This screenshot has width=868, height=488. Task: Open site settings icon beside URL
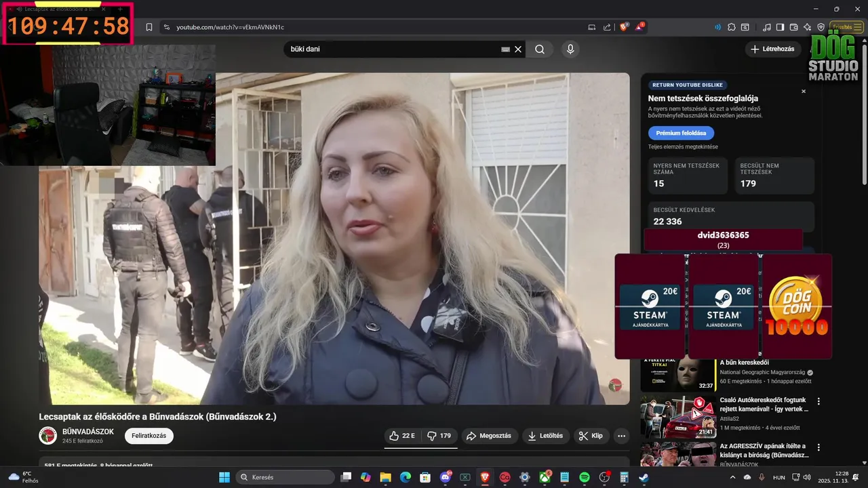(x=166, y=27)
